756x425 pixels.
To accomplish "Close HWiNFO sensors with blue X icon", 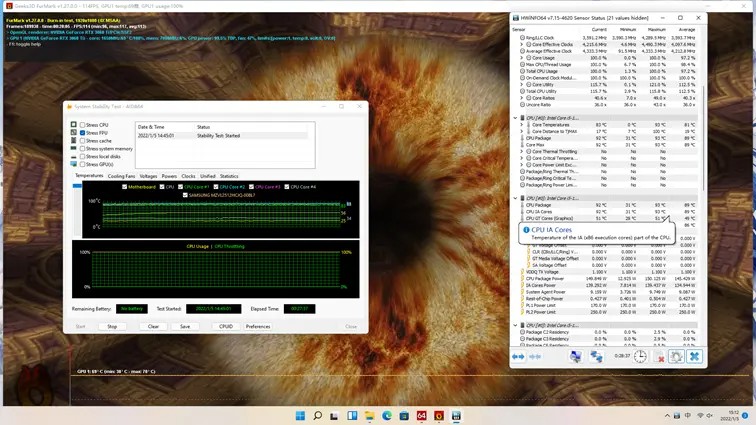I will coord(694,356).
